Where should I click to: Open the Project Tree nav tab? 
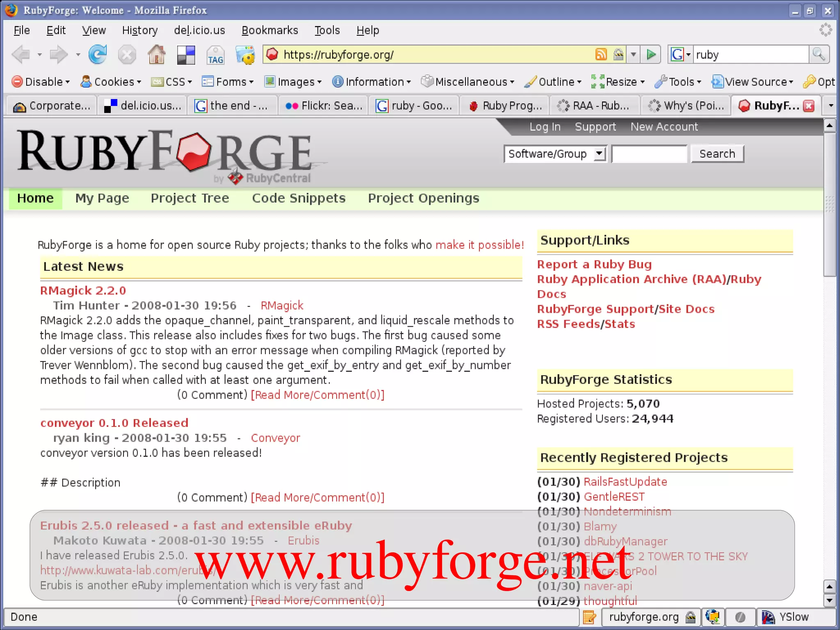pyautogui.click(x=190, y=198)
